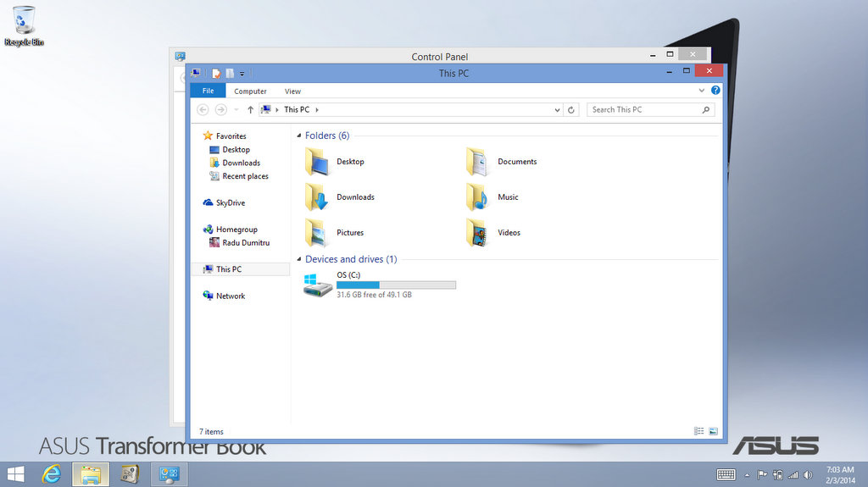Open the Documents folder
The height and width of the screenshot is (487, 868).
pos(479,162)
